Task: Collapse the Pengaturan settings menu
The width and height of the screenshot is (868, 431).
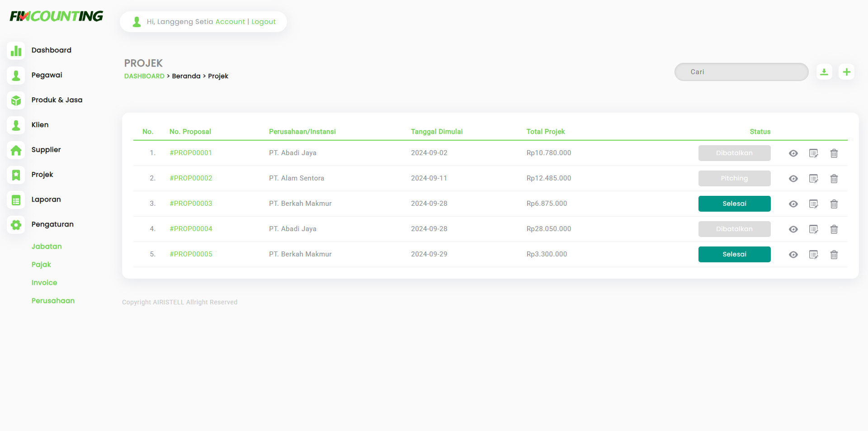Action: [52, 224]
